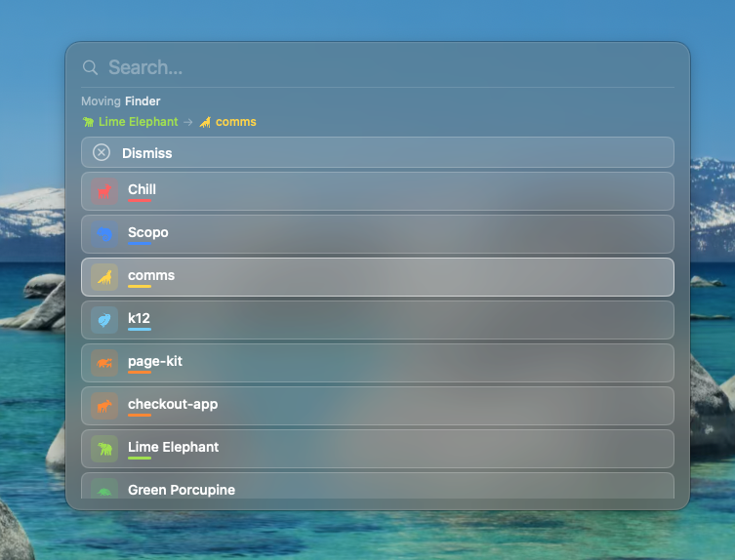Select the k12 workspace row
The image size is (735, 560).
378,320
